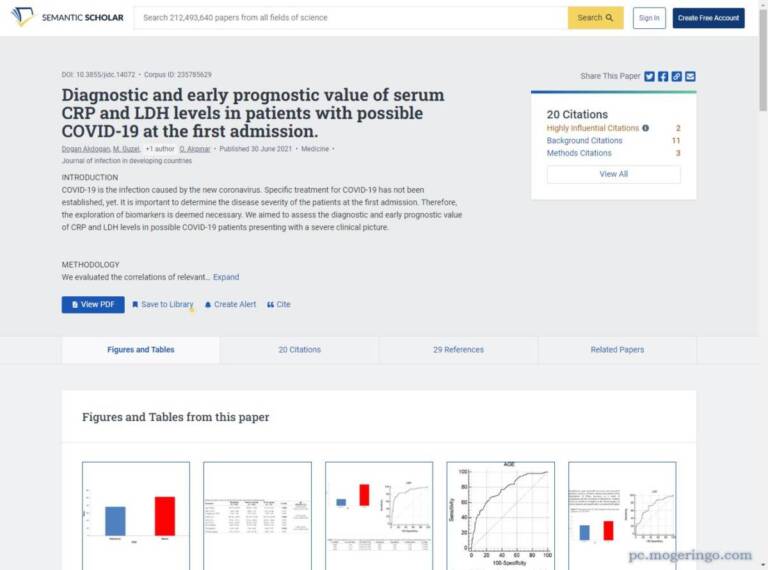The width and height of the screenshot is (768, 570).
Task: Click the View PDF button
Action: (93, 304)
